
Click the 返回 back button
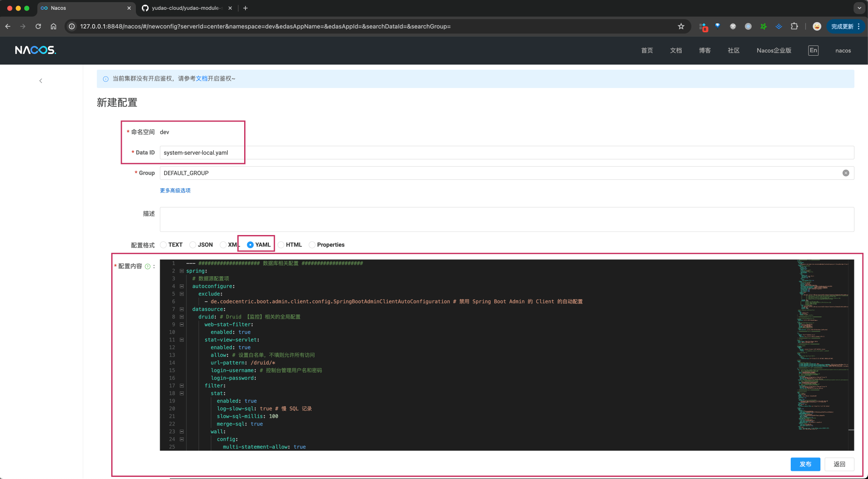839,464
